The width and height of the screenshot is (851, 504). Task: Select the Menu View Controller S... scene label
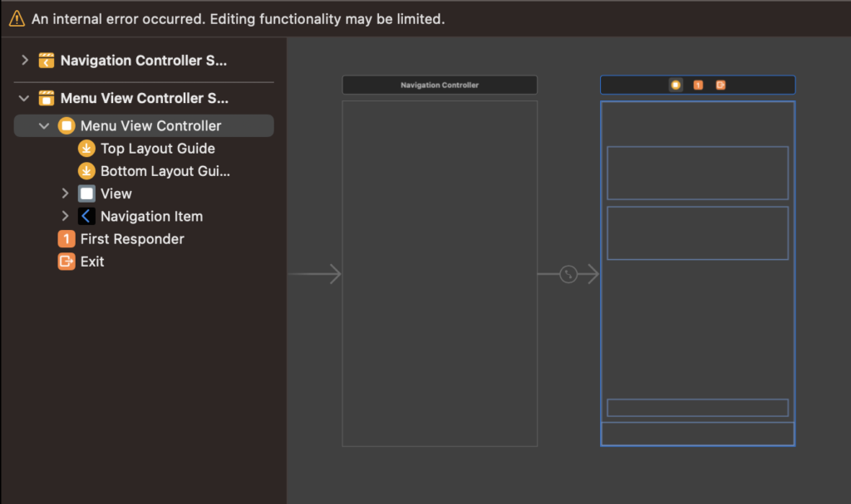145,98
